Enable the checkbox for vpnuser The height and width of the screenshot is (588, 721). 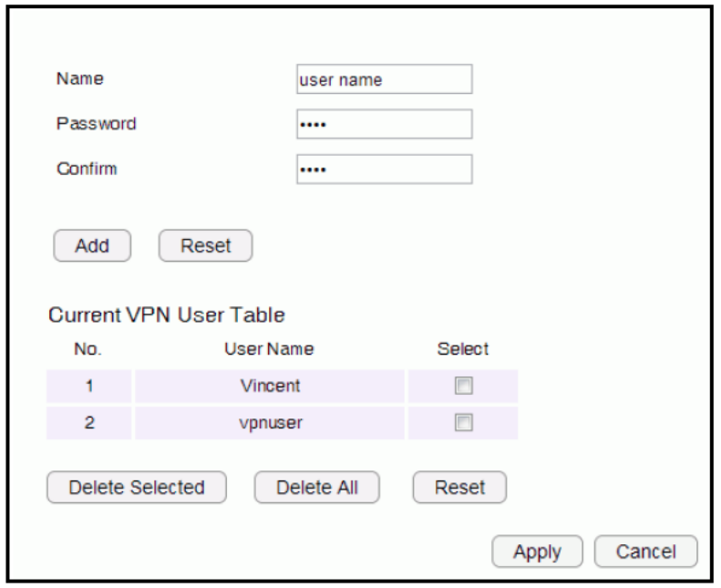[x=463, y=422]
